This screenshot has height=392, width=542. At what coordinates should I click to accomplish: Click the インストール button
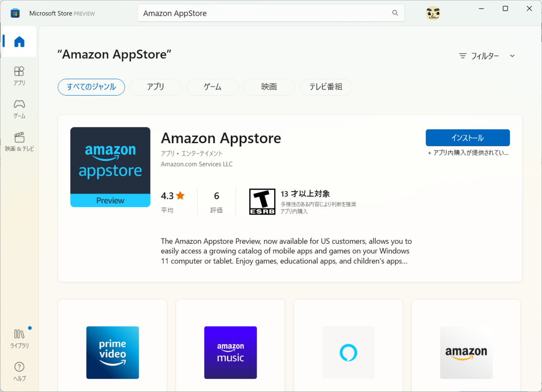[467, 138]
